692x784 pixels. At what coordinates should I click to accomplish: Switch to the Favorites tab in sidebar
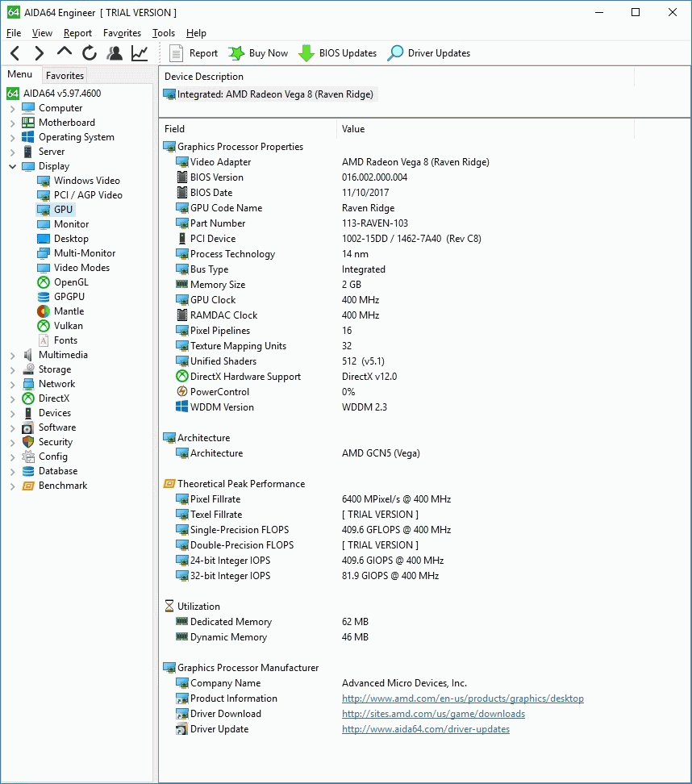point(65,76)
